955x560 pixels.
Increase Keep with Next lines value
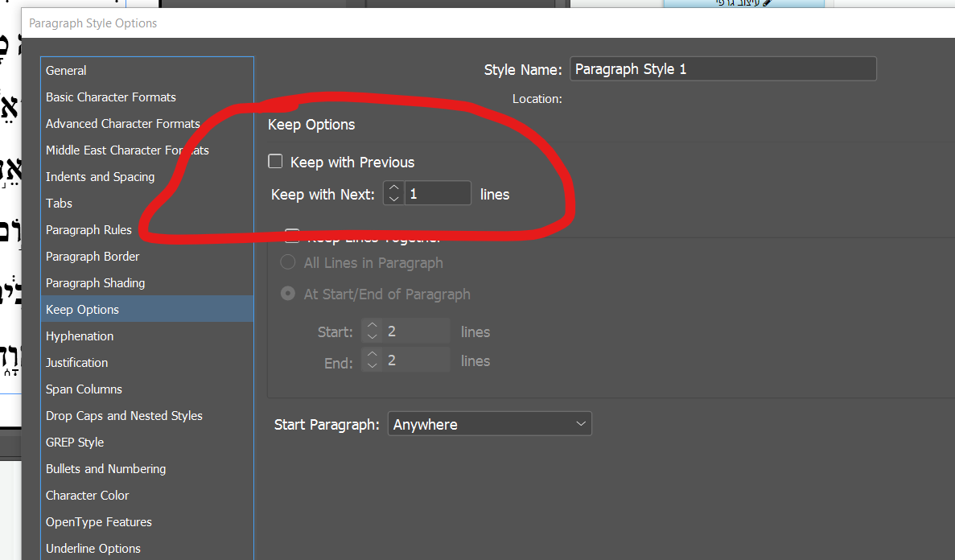[394, 187]
